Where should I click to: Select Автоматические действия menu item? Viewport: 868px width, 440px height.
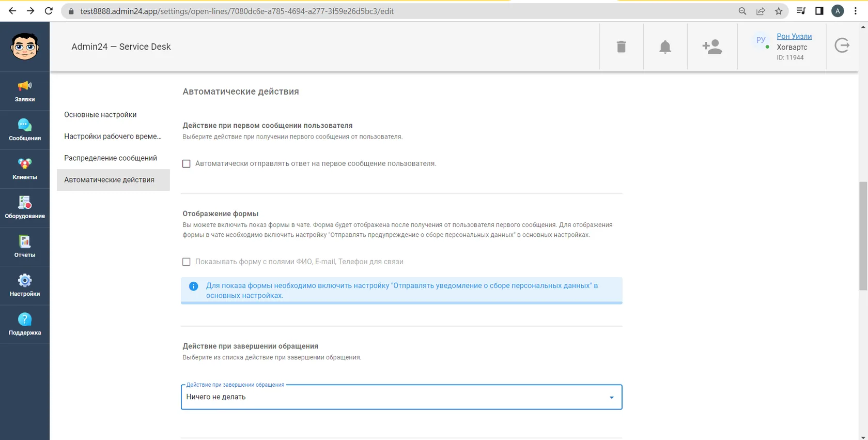[x=113, y=180]
